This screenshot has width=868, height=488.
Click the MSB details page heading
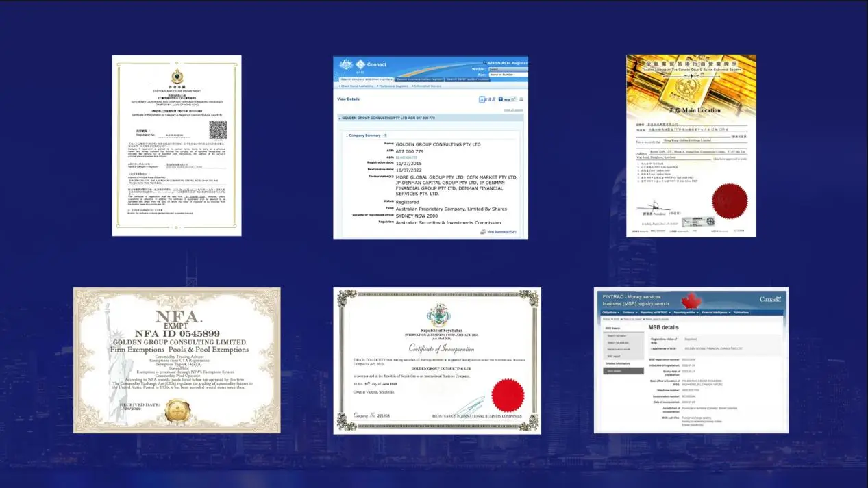click(663, 327)
